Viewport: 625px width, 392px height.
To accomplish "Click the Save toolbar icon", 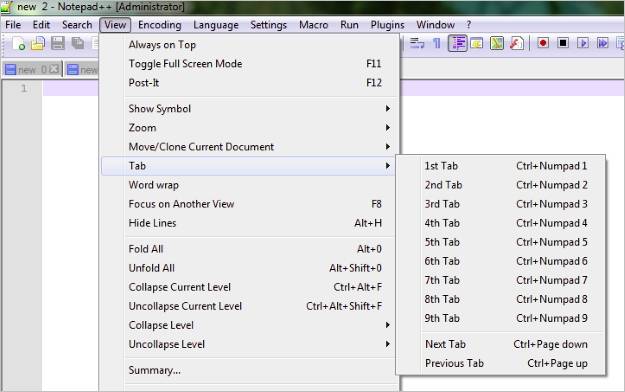I will click(58, 43).
